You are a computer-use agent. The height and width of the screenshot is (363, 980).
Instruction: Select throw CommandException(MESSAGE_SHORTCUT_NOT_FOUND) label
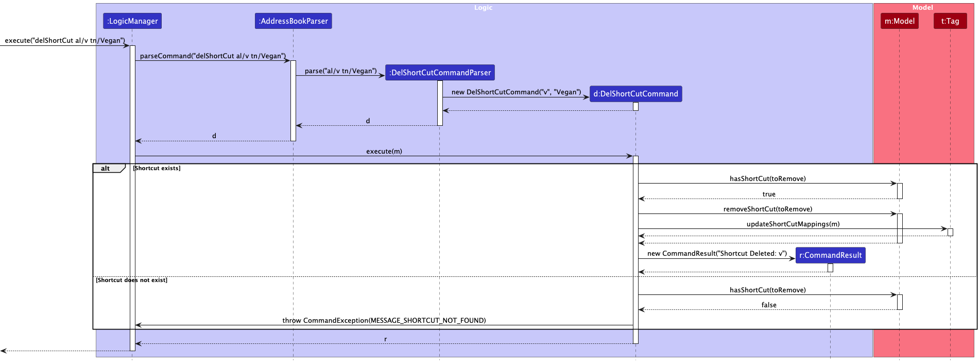pyautogui.click(x=384, y=321)
